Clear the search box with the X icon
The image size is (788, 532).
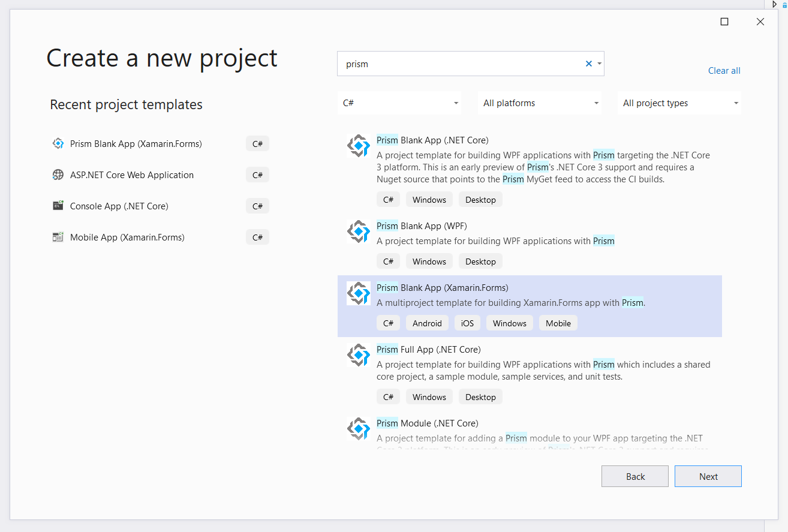click(x=589, y=64)
